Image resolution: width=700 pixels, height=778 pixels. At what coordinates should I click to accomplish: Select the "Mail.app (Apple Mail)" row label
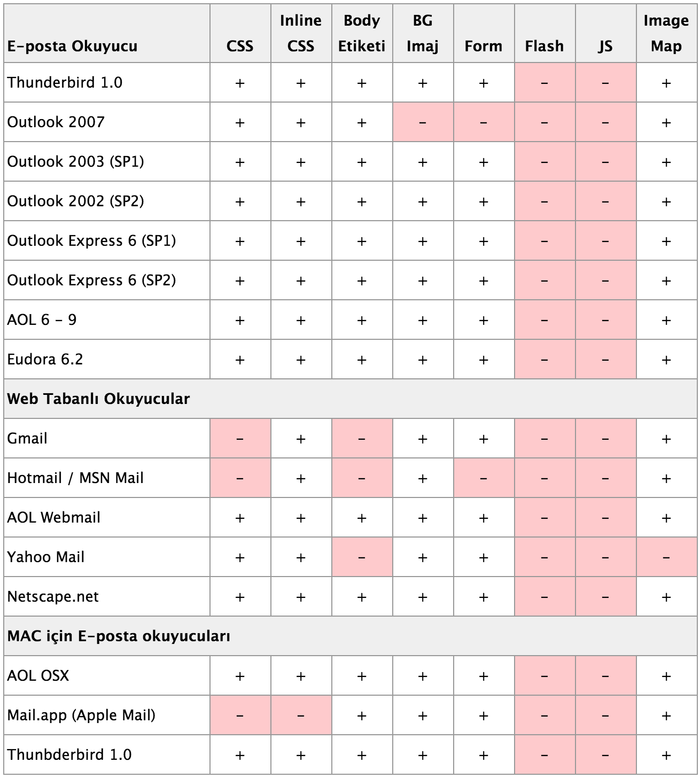coord(81,715)
